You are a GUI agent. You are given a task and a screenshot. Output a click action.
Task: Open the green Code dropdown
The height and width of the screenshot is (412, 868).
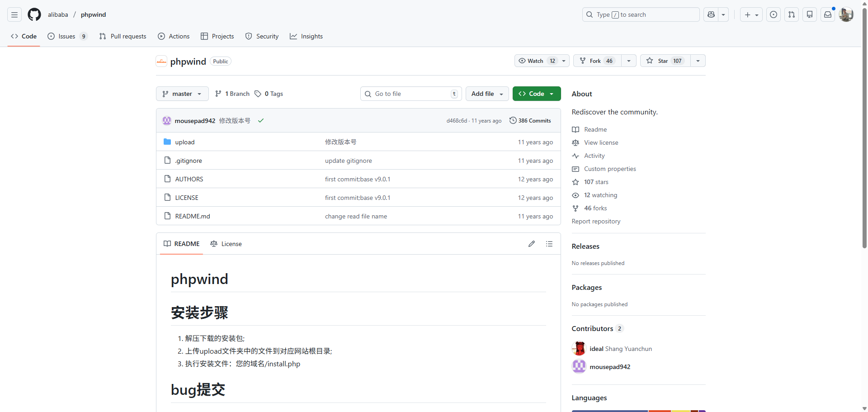tap(537, 94)
